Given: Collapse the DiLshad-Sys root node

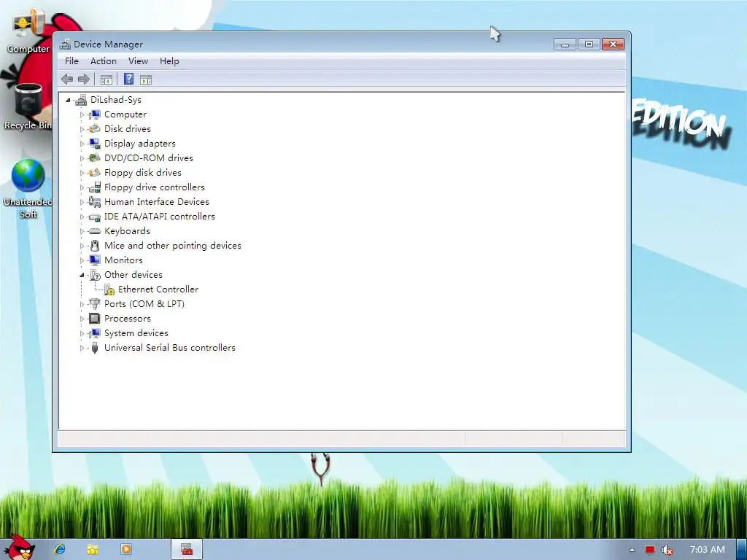Looking at the screenshot, I should [x=68, y=100].
